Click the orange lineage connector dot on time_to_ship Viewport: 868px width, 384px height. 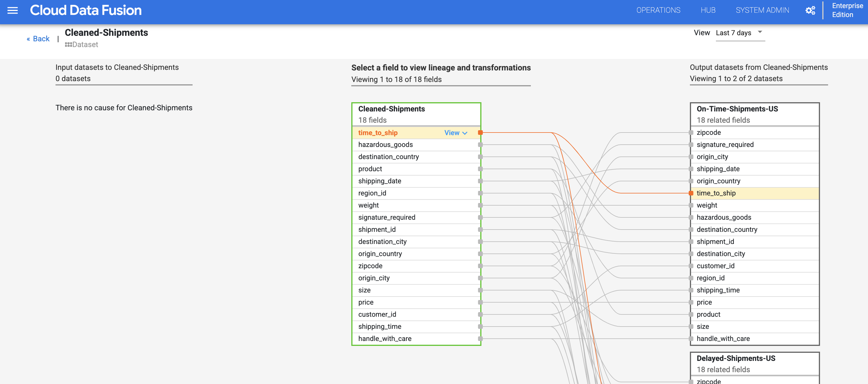(480, 132)
